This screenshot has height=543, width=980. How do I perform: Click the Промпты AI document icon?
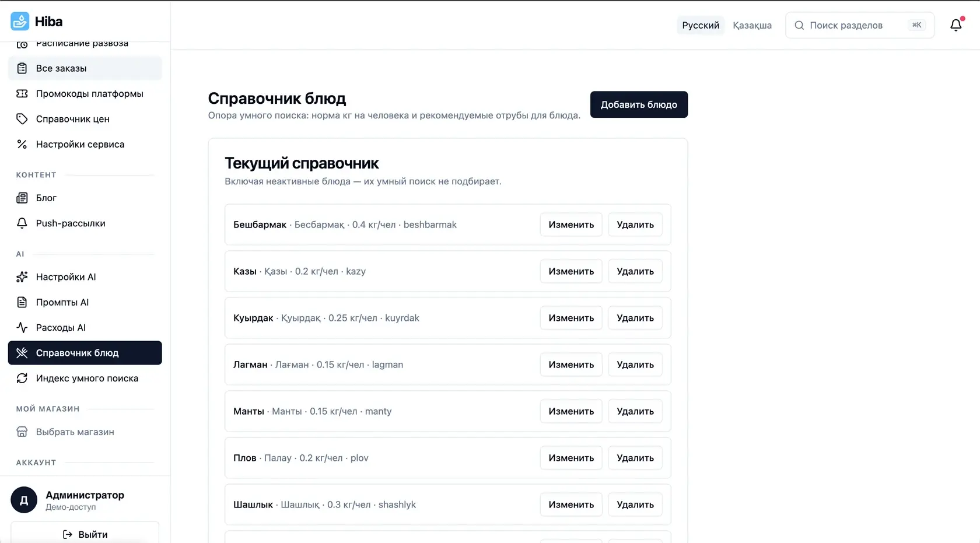click(22, 302)
